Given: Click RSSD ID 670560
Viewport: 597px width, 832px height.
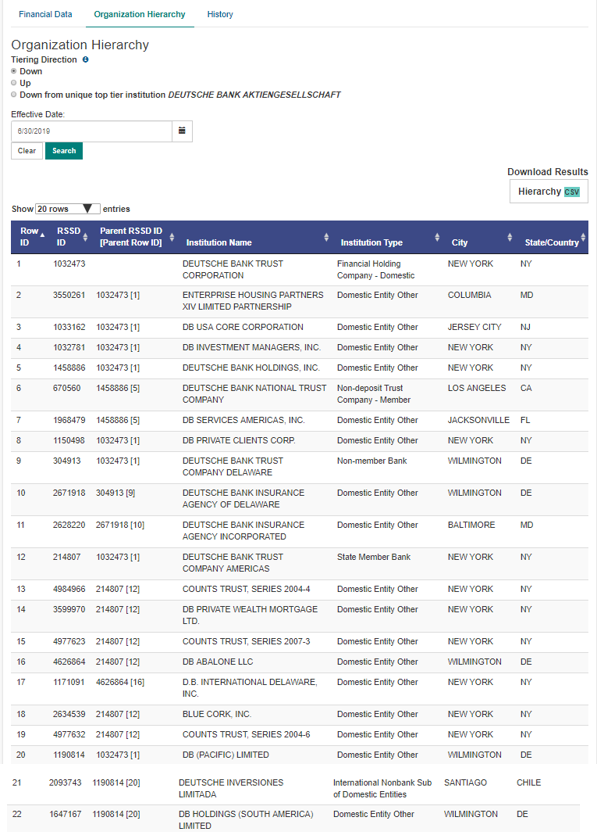Looking at the screenshot, I should point(67,388).
